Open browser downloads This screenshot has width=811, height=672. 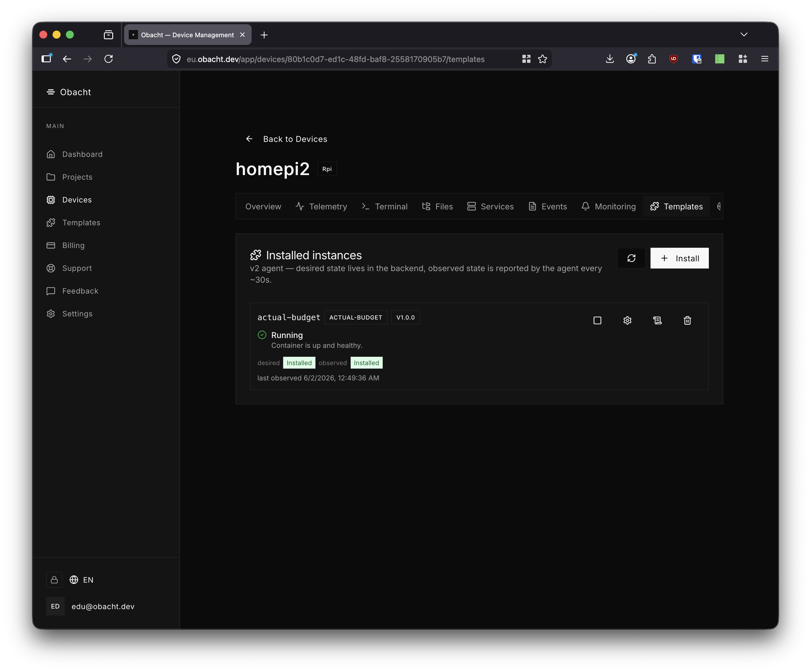tap(610, 59)
